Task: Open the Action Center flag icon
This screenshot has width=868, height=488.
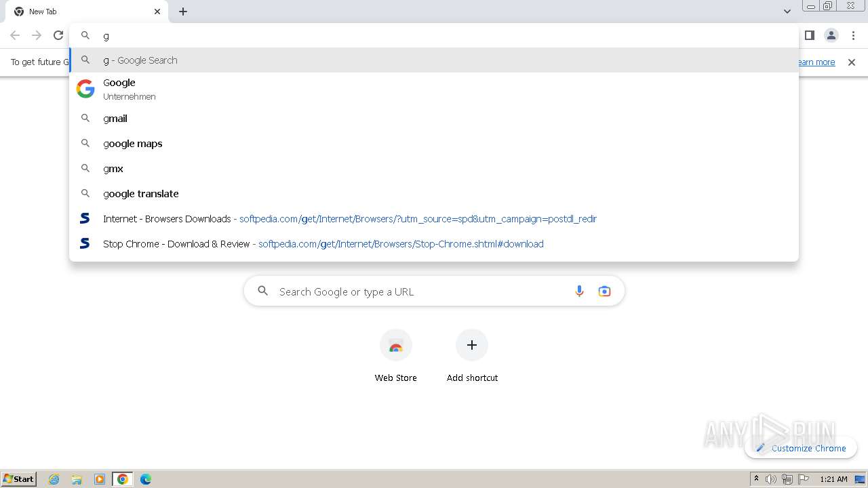Action: (x=804, y=479)
